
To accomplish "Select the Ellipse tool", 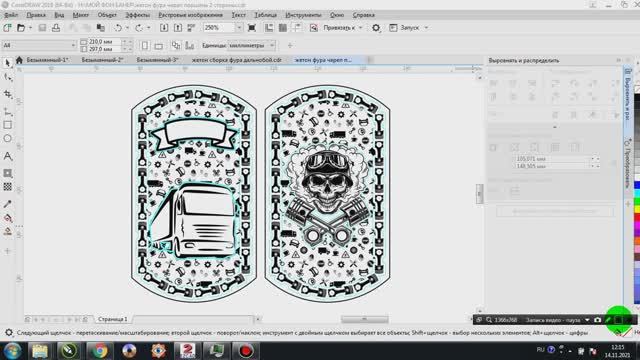I will pyautogui.click(x=7, y=139).
